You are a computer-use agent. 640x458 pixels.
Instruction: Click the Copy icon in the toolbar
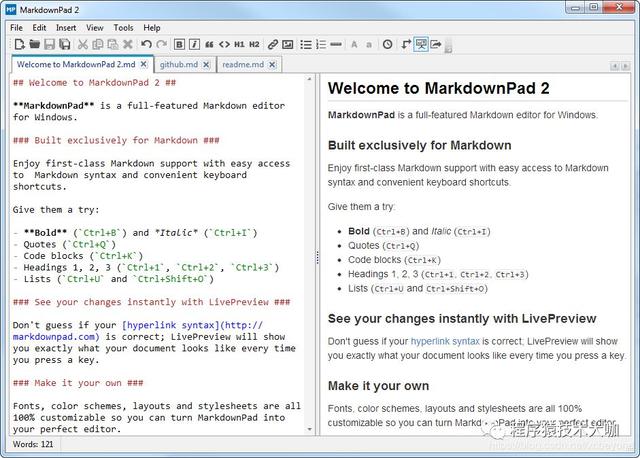pos(98,44)
